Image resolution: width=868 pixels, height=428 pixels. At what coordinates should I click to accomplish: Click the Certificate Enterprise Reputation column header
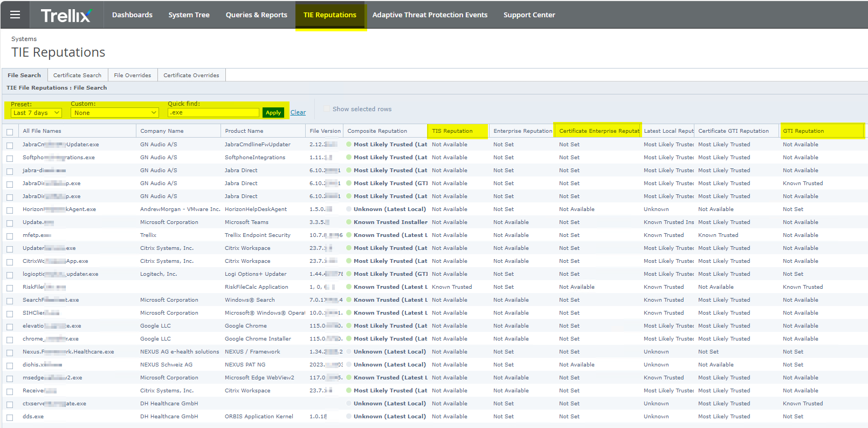point(600,131)
